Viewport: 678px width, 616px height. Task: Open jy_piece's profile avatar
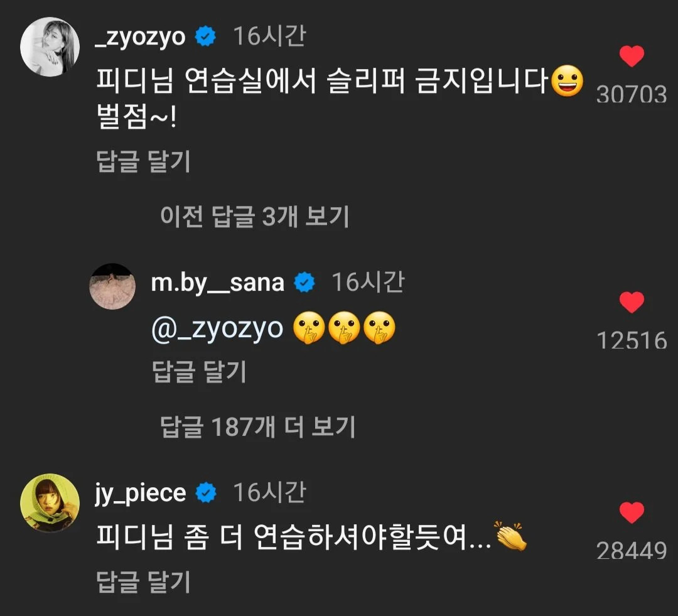point(50,502)
